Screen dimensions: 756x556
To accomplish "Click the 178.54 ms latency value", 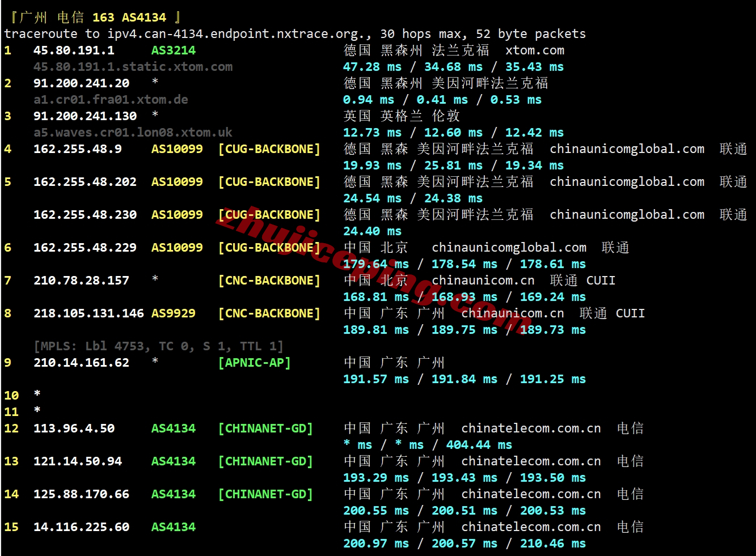I will 464,264.
